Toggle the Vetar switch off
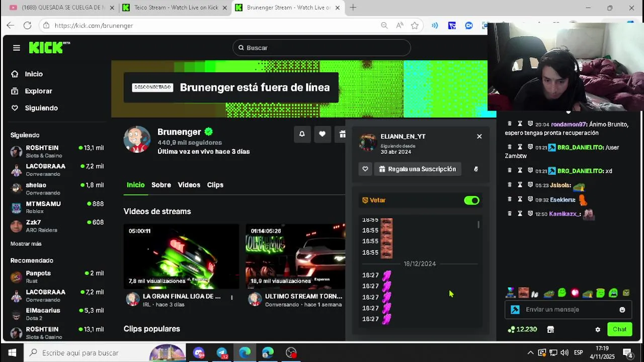This screenshot has height=362, width=644. point(471,201)
